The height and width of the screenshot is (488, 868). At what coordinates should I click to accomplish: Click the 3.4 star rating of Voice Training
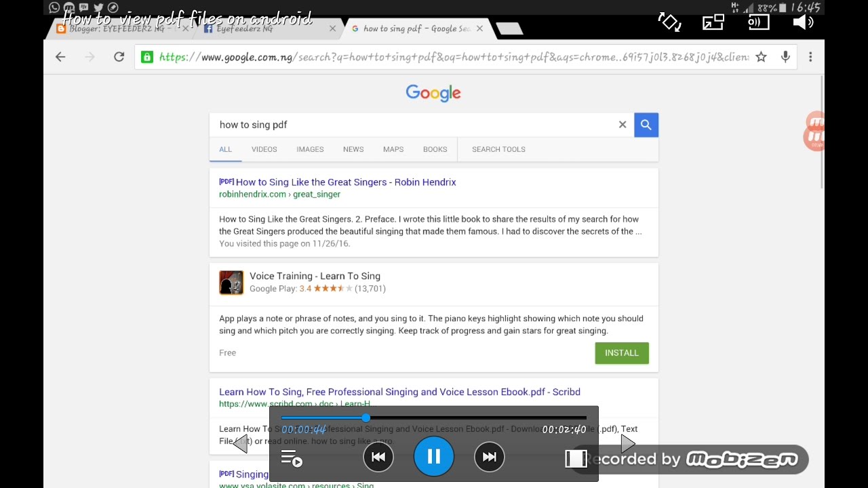tap(325, 289)
